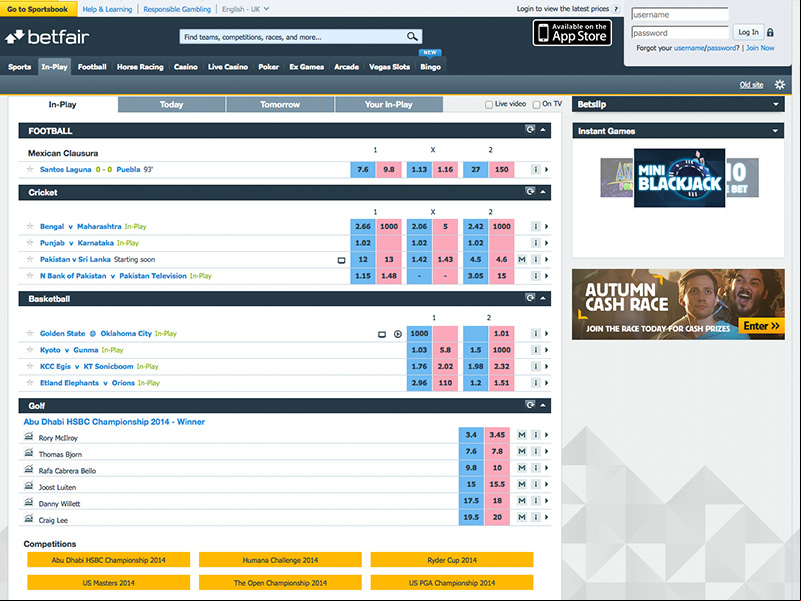Open the App Store badge

click(572, 33)
